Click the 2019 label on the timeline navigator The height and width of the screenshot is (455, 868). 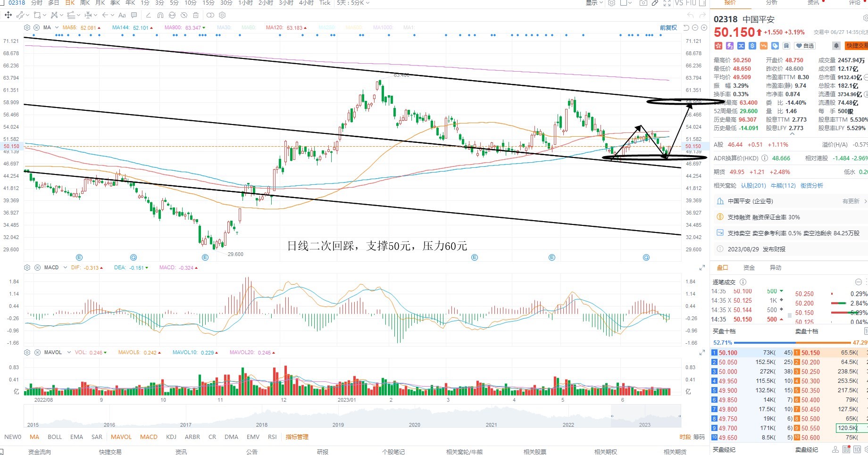pyautogui.click(x=338, y=425)
